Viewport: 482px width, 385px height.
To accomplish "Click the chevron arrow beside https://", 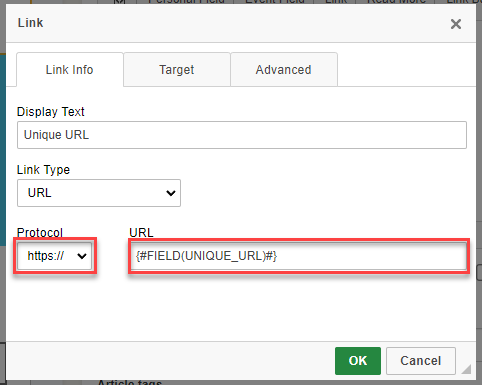I will click(x=82, y=256).
